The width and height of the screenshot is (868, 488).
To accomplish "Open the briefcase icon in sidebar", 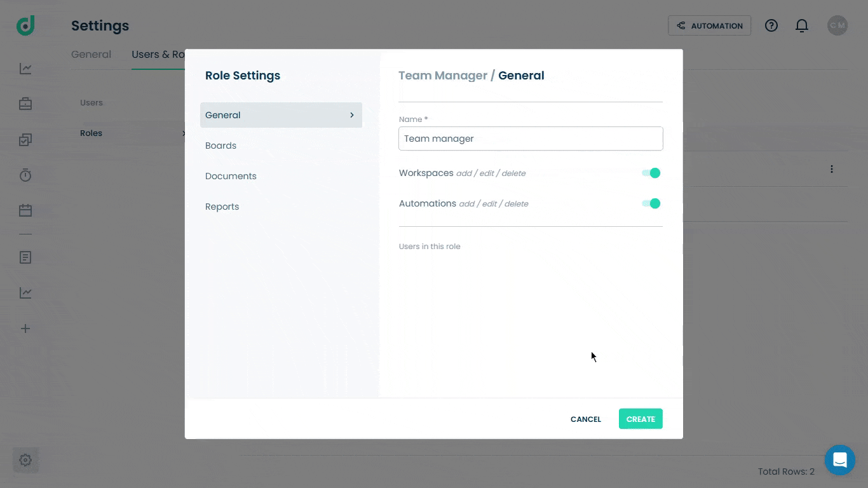I will point(25,104).
